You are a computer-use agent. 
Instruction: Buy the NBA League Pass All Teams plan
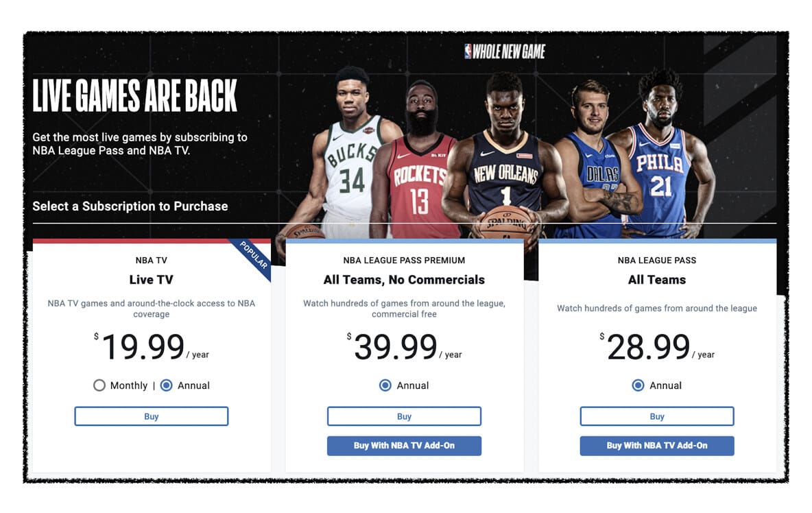pos(656,416)
